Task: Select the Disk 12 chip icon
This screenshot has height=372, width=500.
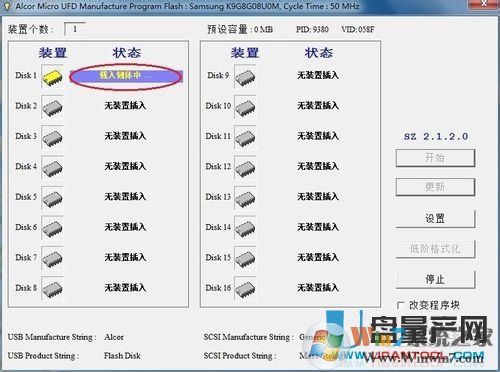Action: (x=245, y=167)
